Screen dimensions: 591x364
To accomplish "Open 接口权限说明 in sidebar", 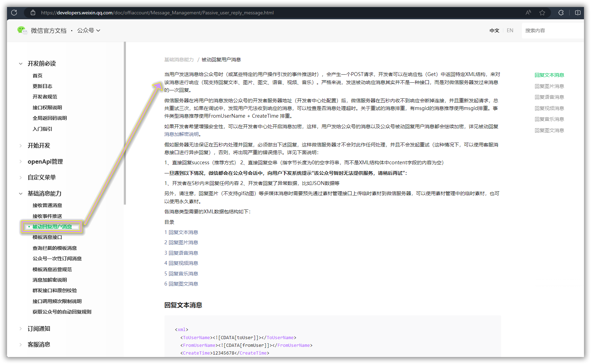I will pyautogui.click(x=47, y=108).
